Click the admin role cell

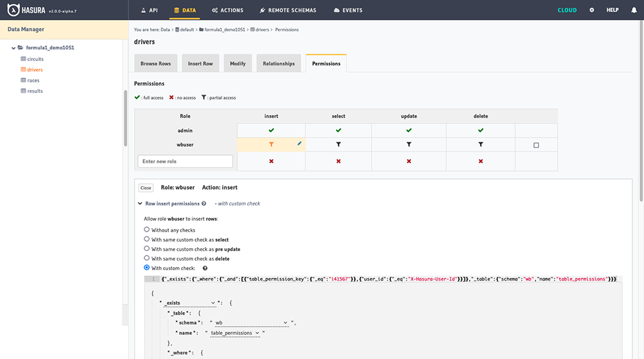point(185,131)
